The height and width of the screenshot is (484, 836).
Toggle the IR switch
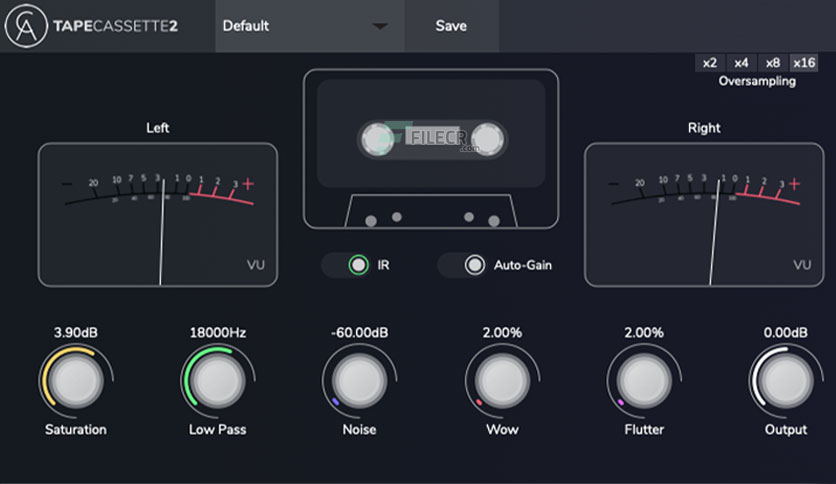(x=345, y=265)
